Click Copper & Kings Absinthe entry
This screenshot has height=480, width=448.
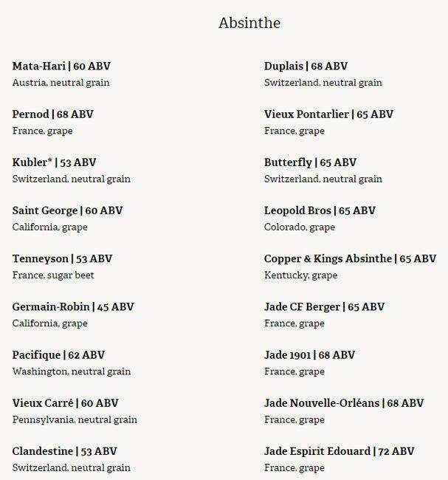pos(350,259)
